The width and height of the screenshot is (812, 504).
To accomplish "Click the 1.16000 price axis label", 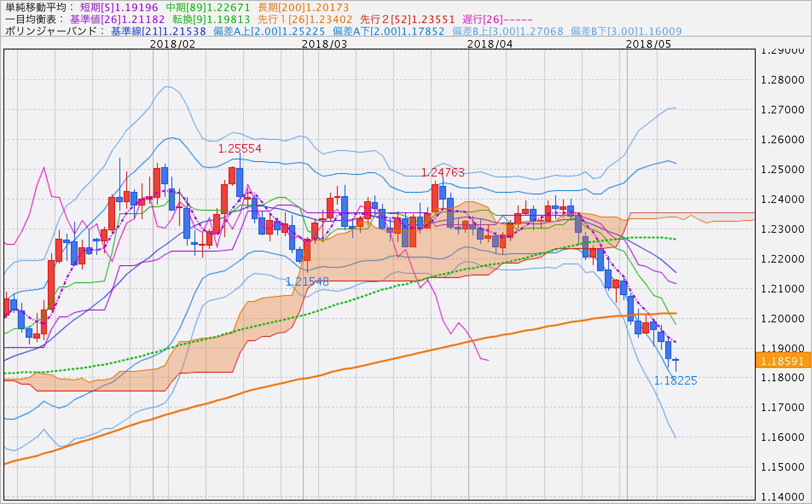I will [783, 437].
